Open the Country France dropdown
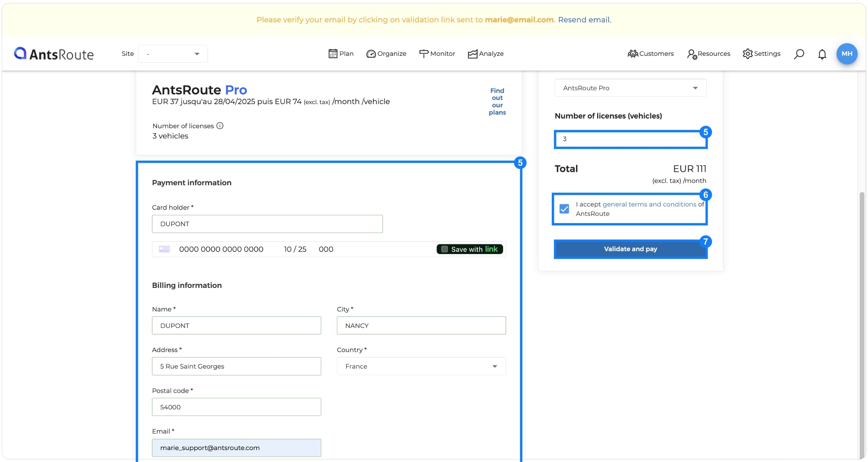 (421, 366)
